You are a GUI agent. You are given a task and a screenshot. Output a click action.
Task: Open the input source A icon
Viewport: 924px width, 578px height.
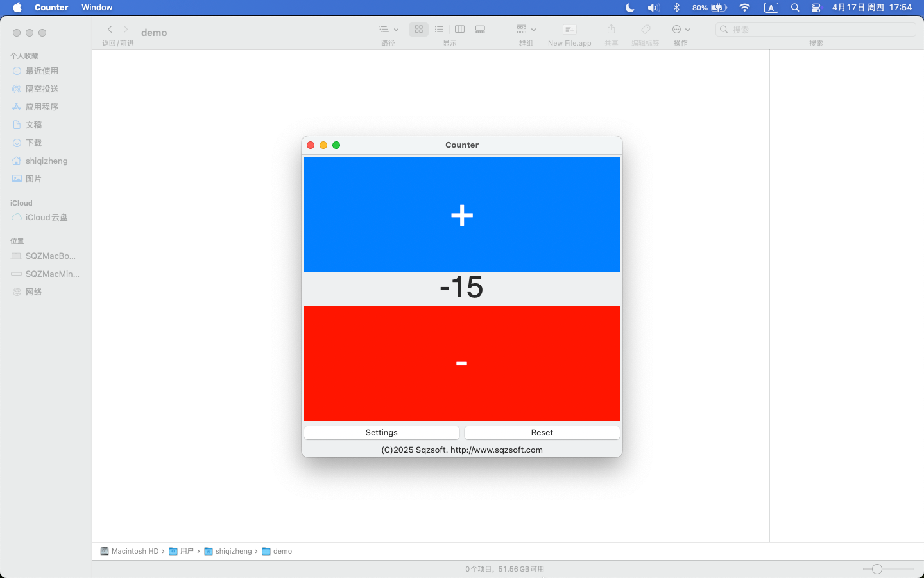pos(771,8)
